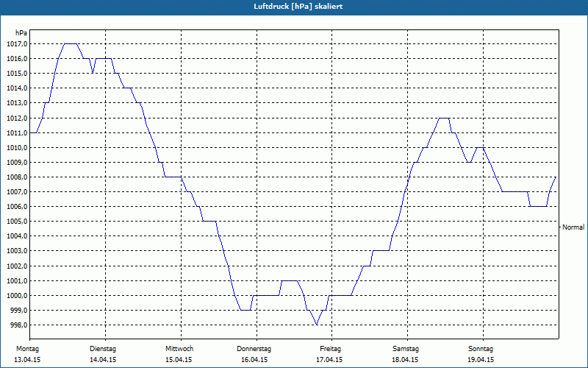Image resolution: width=588 pixels, height=368 pixels.
Task: Select the 1012,0 axis value
Action: [17, 118]
